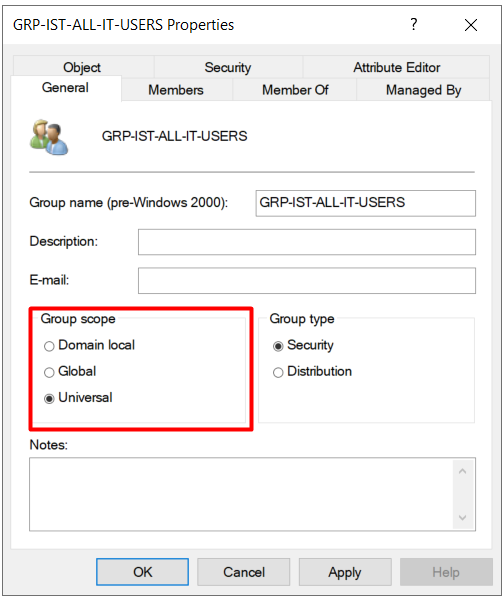
Task: Select the General tab
Action: pyautogui.click(x=65, y=88)
